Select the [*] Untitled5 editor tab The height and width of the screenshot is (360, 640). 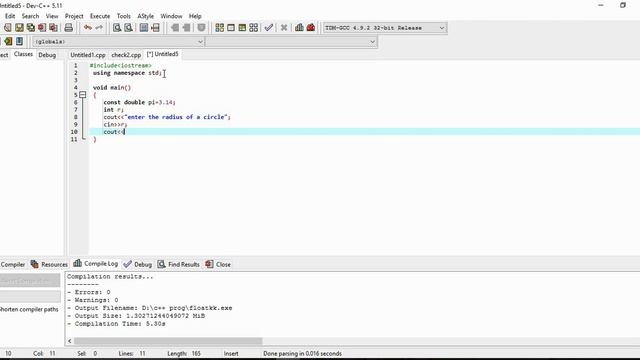162,54
